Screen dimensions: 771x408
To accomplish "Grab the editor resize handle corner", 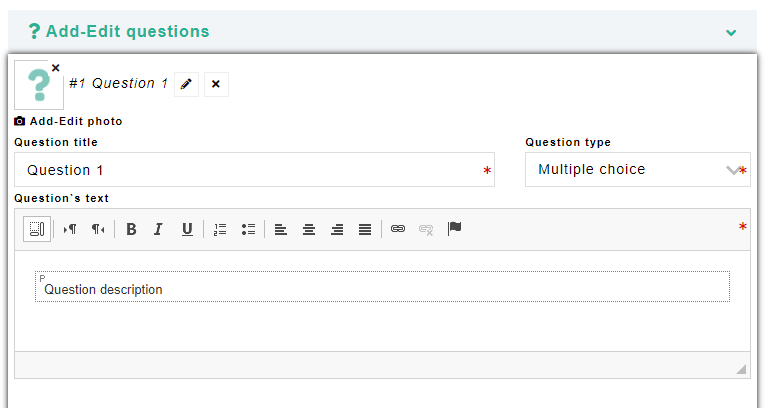I will click(741, 369).
